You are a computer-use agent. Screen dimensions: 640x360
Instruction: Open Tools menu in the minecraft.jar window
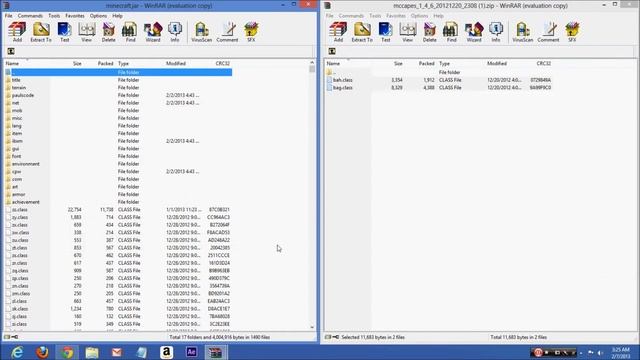tap(54, 16)
